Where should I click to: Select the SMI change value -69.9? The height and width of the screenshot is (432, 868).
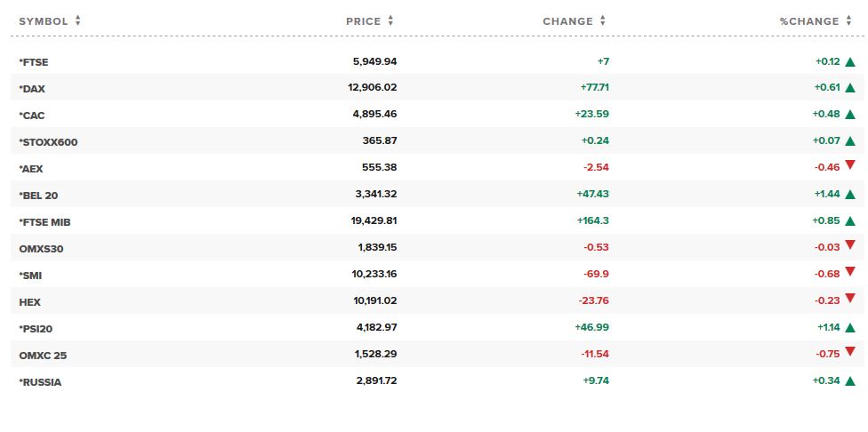597,273
